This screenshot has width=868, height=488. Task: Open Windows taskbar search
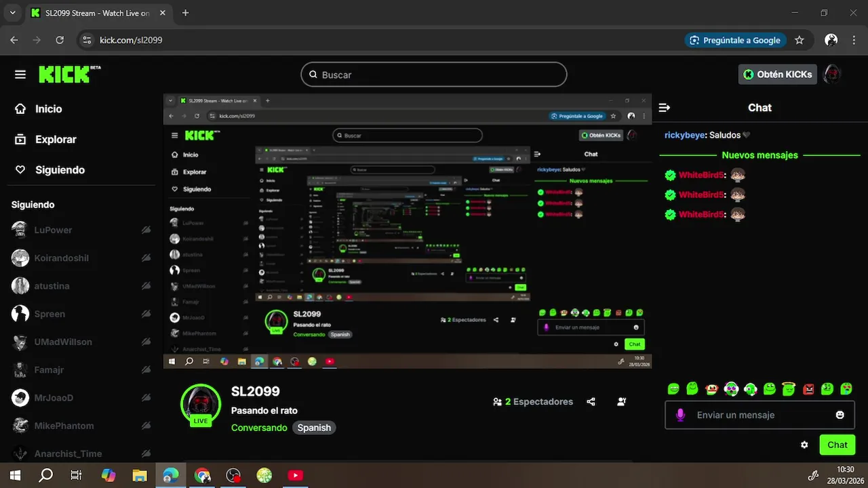point(45,476)
